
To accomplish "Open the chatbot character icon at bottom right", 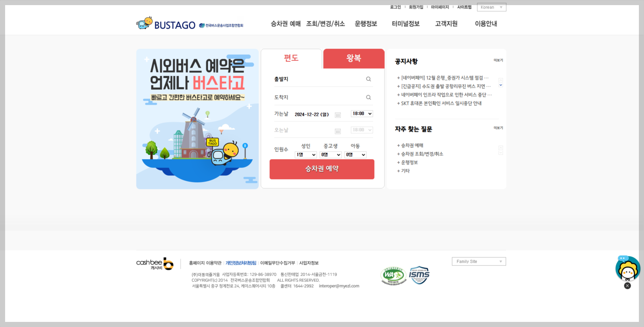I will click(627, 270).
